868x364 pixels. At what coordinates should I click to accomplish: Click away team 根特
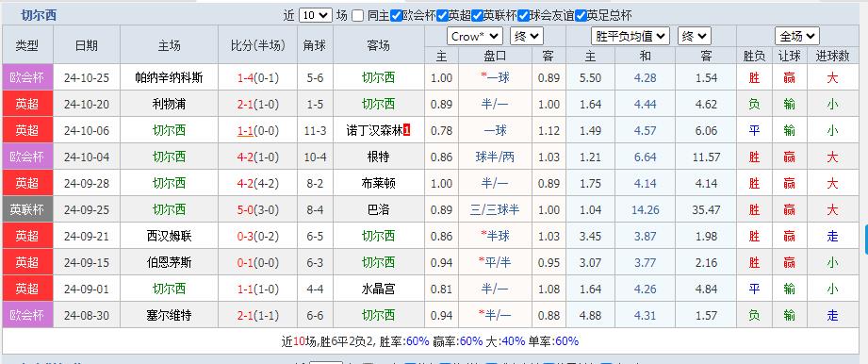point(379,157)
